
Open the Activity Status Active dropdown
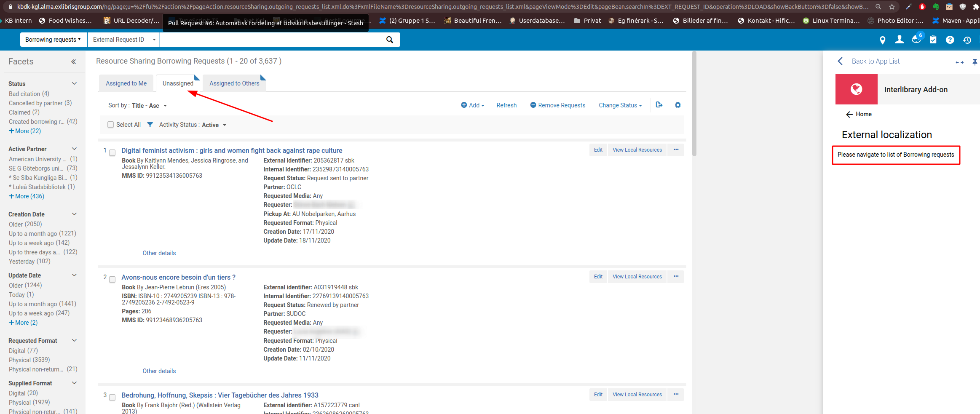[x=214, y=125]
